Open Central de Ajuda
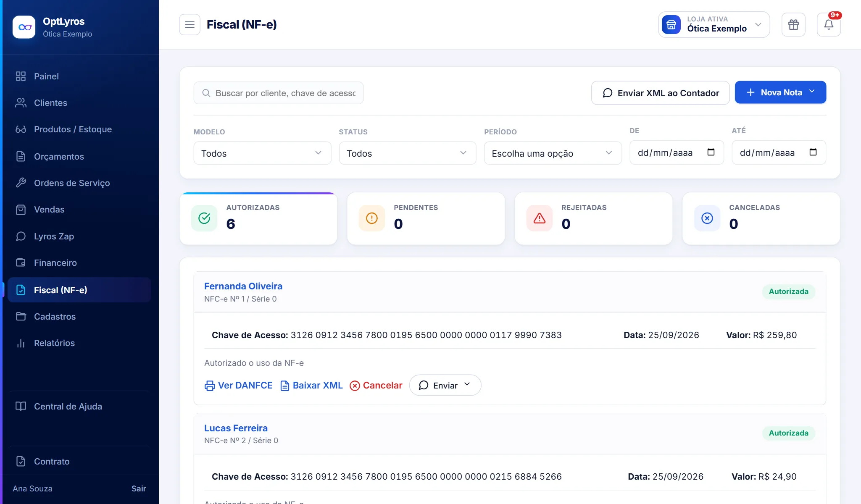Viewport: 861px width, 504px height. click(79, 407)
